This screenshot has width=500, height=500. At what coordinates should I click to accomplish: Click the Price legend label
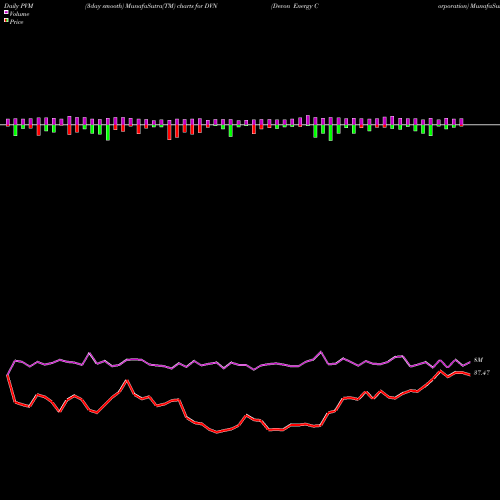coord(16,22)
